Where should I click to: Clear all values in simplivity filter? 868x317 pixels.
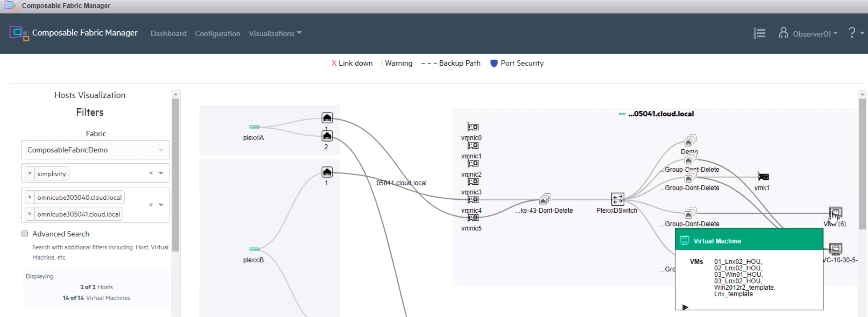pyautogui.click(x=151, y=173)
